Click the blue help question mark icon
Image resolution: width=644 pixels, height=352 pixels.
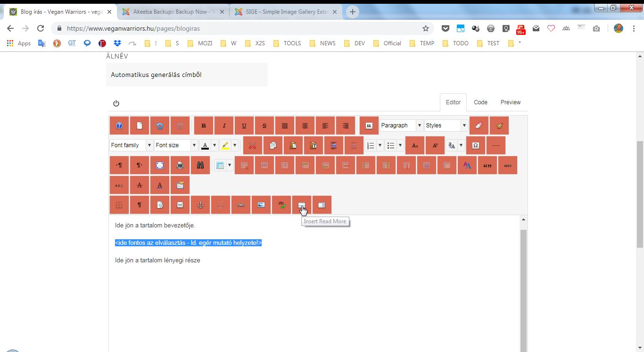click(119, 126)
